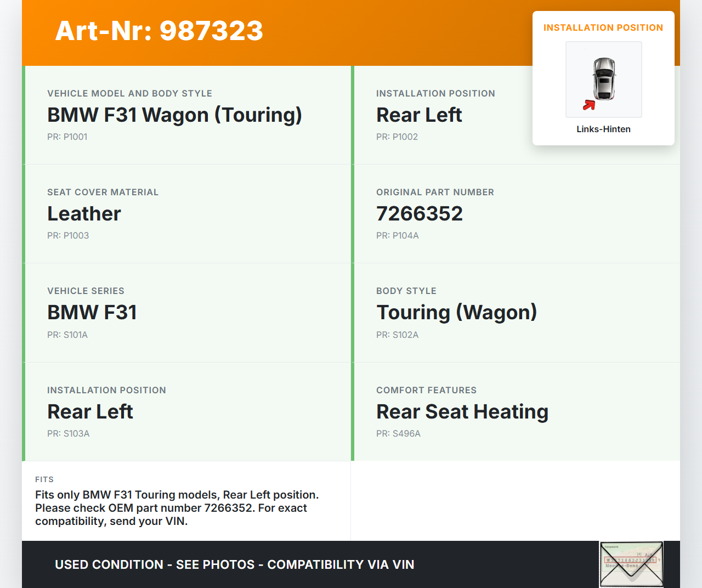Select the original part number 7266352 heading
The height and width of the screenshot is (588, 702).
420,214
